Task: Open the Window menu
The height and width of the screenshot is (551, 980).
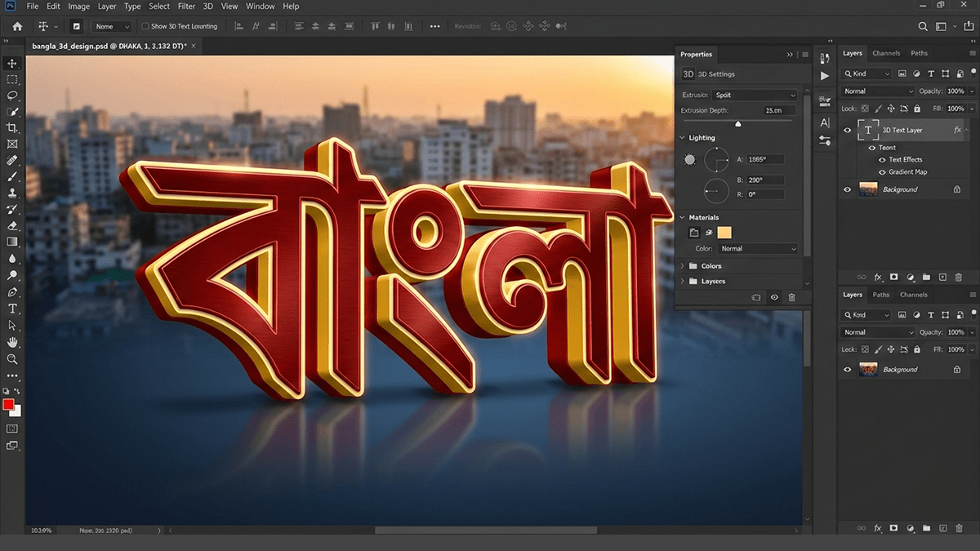Action: [261, 7]
